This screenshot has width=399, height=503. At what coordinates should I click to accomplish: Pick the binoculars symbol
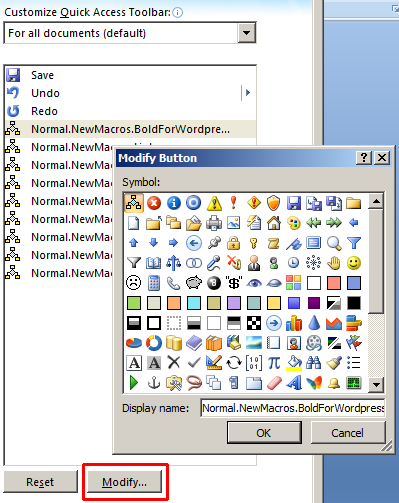[314, 363]
